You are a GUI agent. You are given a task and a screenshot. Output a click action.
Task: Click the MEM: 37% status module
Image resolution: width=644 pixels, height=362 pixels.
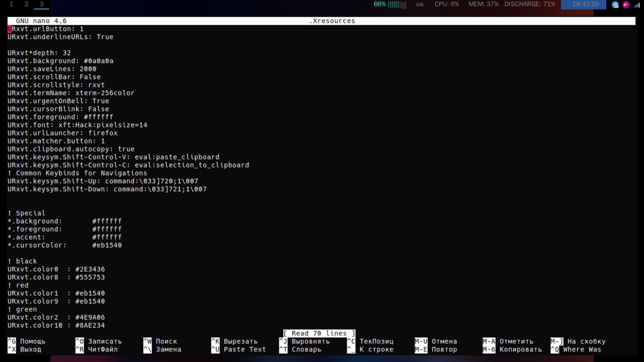coord(484,4)
